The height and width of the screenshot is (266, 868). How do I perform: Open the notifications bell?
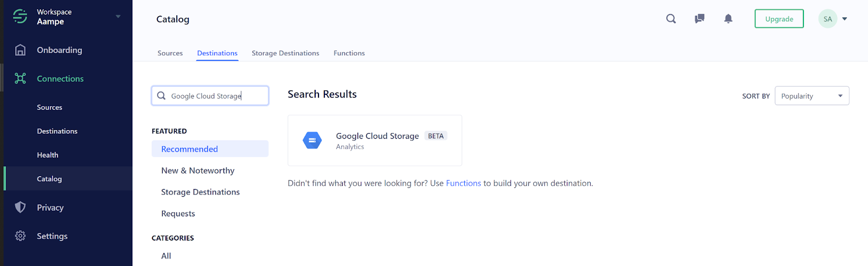729,19
